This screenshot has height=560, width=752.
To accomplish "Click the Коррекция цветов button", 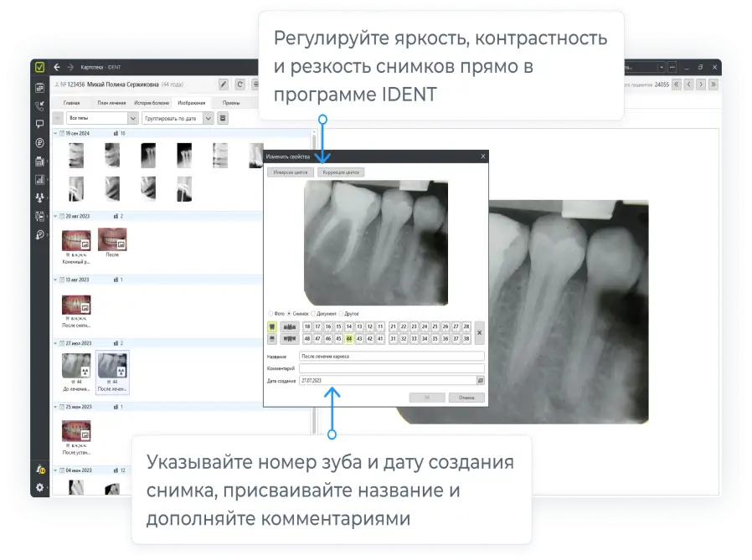I will [x=341, y=172].
